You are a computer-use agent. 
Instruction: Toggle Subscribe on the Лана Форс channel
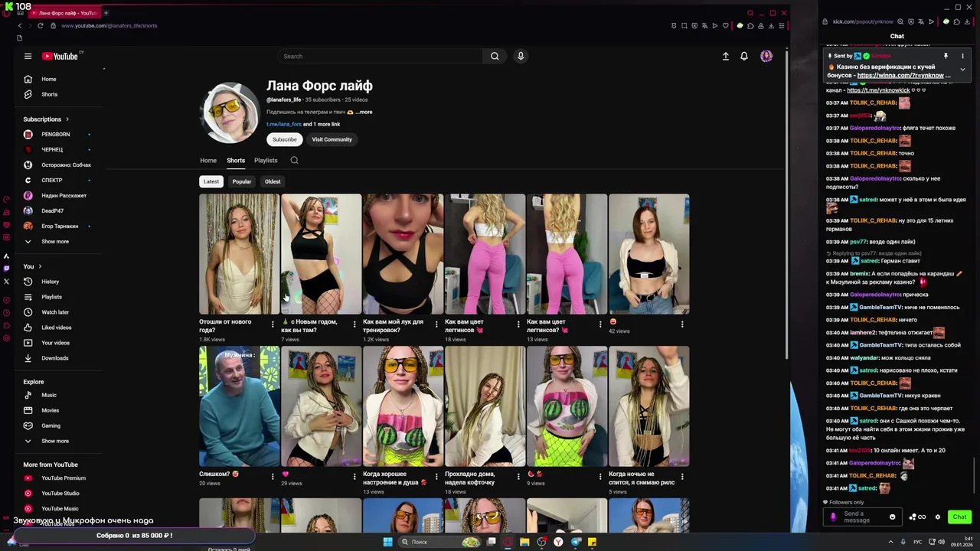[x=284, y=139]
